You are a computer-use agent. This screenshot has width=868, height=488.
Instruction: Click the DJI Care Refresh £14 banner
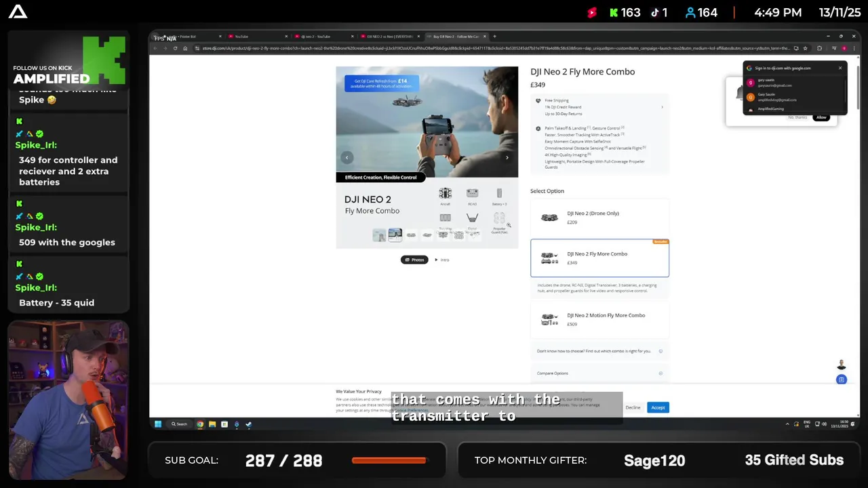coord(381,83)
